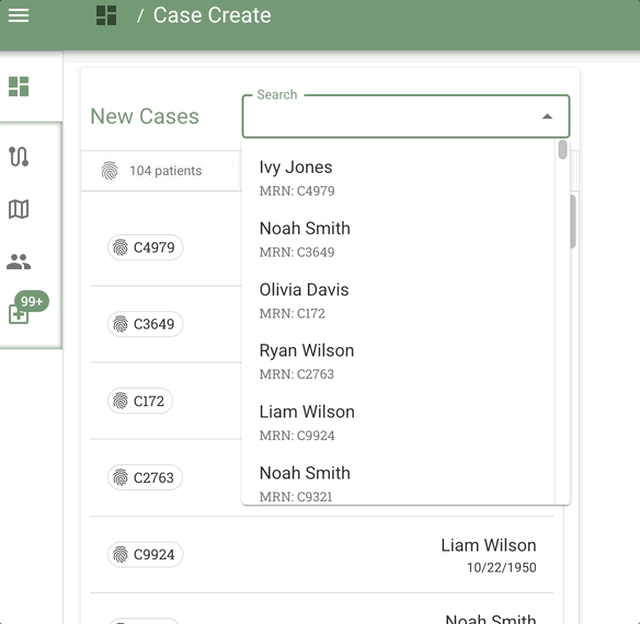Click the dropdown list scrollbar thumb
640x624 pixels.
(x=563, y=150)
